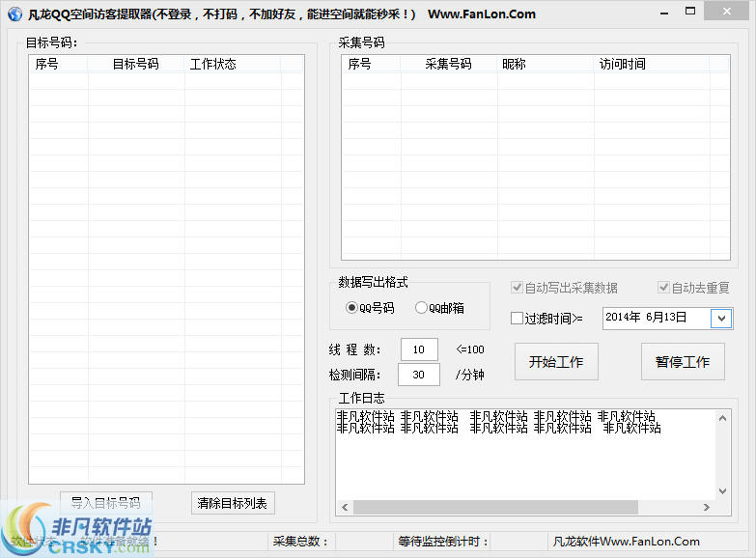
Task: Click the log right scroll arrow
Action: click(707, 508)
